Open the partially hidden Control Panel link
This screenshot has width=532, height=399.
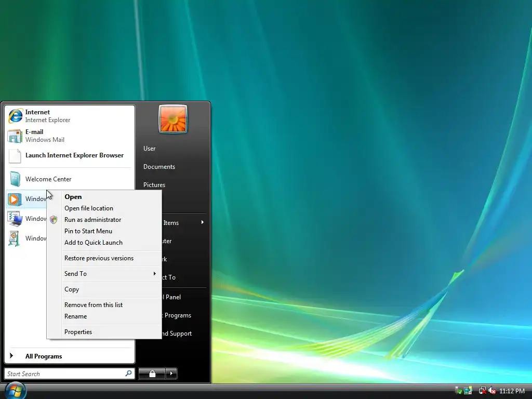click(171, 297)
